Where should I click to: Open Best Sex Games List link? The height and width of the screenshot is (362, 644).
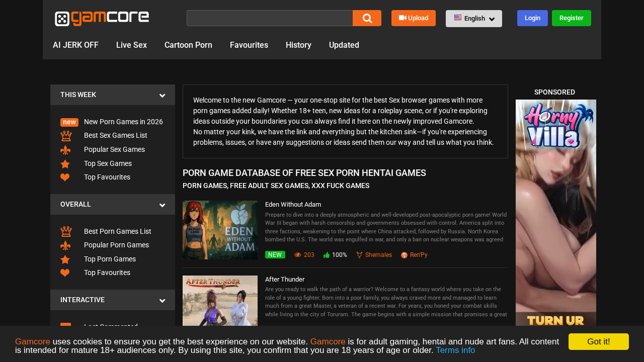(116, 135)
